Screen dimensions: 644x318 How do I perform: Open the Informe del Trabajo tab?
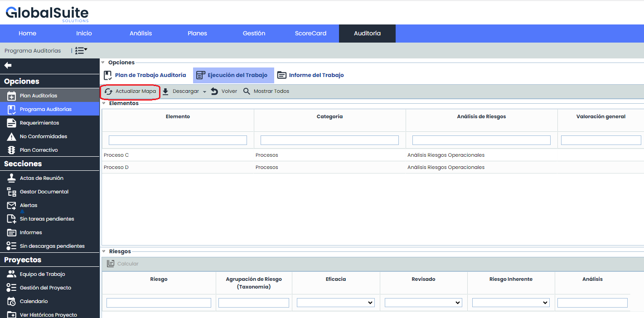coord(310,75)
